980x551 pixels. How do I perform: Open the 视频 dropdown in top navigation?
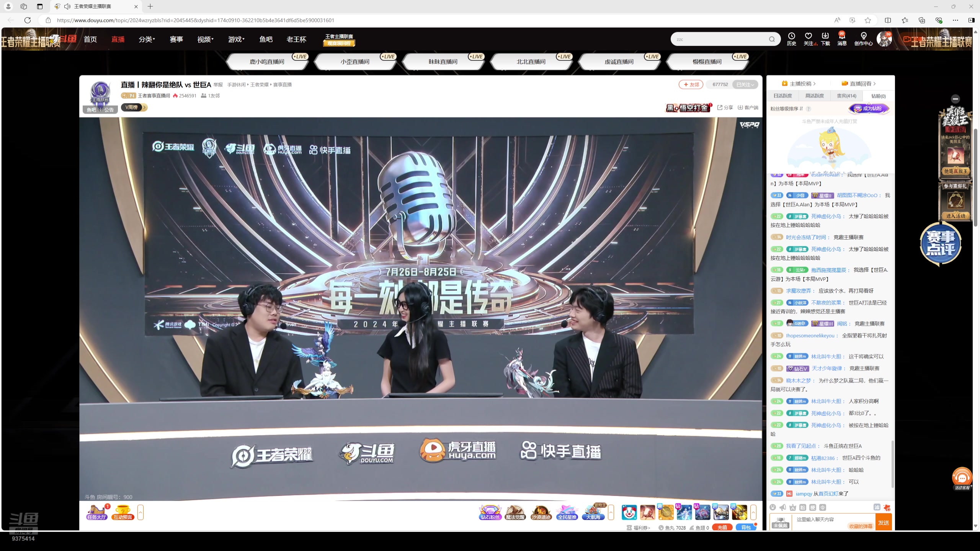pyautogui.click(x=205, y=39)
